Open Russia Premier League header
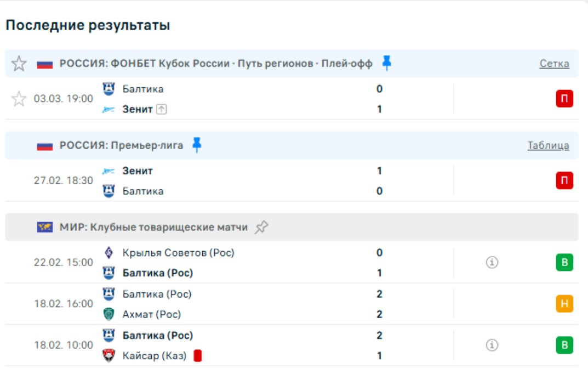This screenshot has width=588, height=368. 121,145
